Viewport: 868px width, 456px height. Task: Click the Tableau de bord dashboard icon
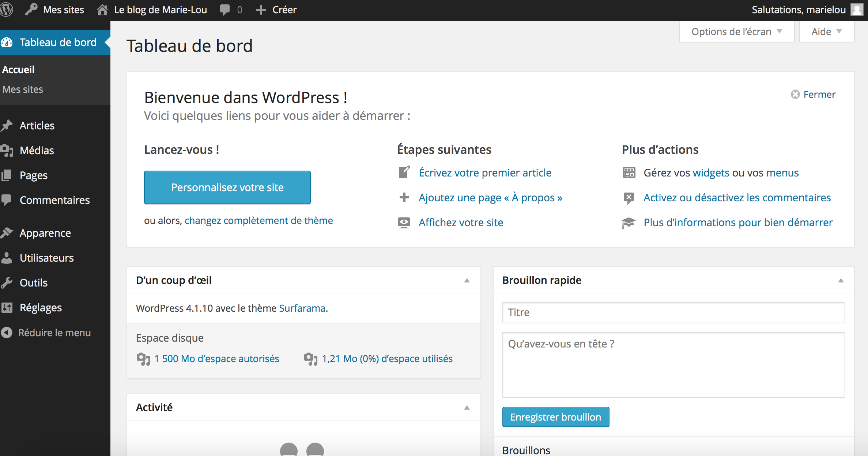pos(7,42)
